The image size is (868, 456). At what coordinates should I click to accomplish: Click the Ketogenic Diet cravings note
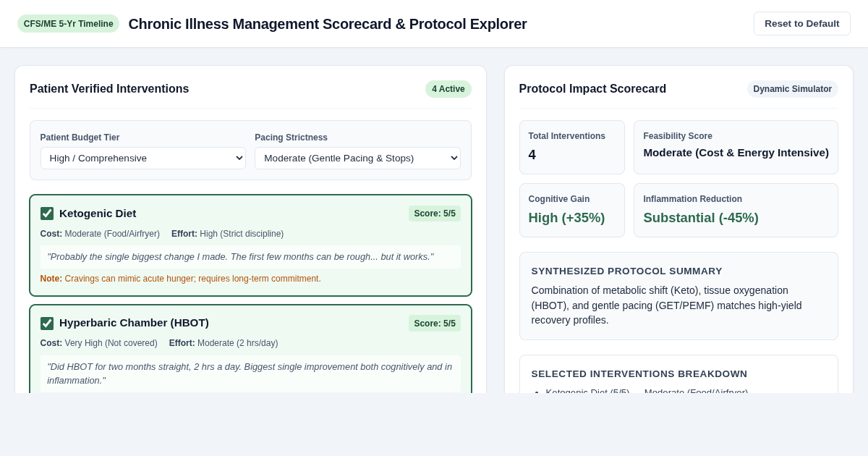pyautogui.click(x=181, y=279)
